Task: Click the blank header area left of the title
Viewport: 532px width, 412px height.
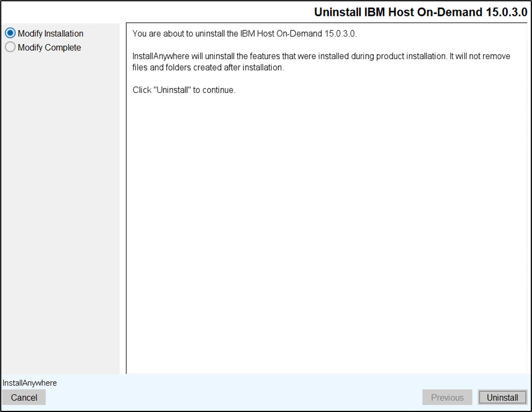Action: pyautogui.click(x=152, y=12)
